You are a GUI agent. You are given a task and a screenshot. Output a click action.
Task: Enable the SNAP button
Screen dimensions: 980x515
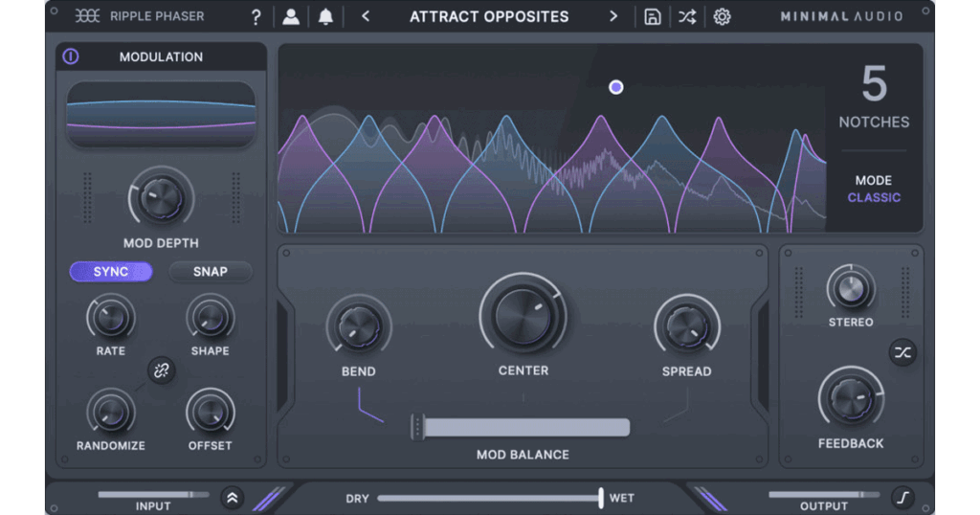point(210,272)
